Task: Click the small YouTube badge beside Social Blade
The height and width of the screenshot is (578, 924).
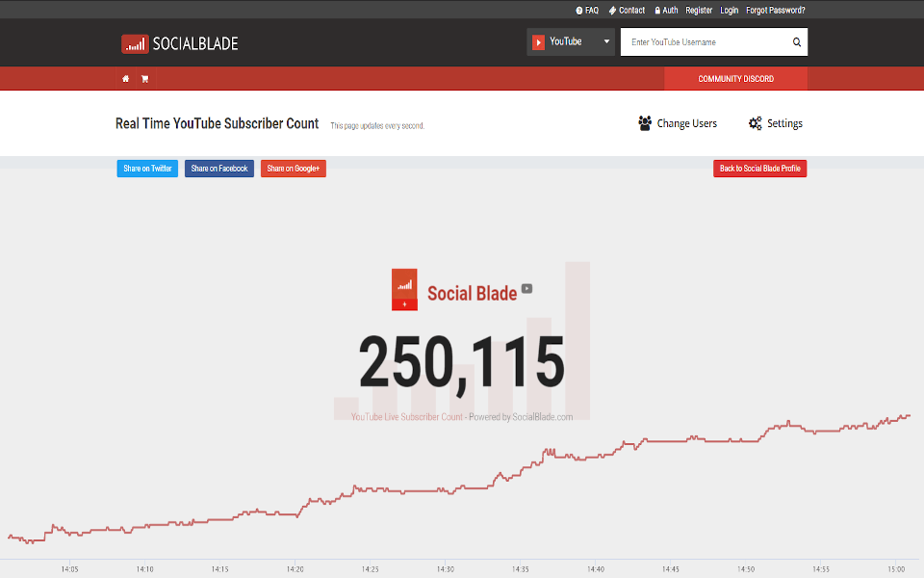Action: pos(526,288)
